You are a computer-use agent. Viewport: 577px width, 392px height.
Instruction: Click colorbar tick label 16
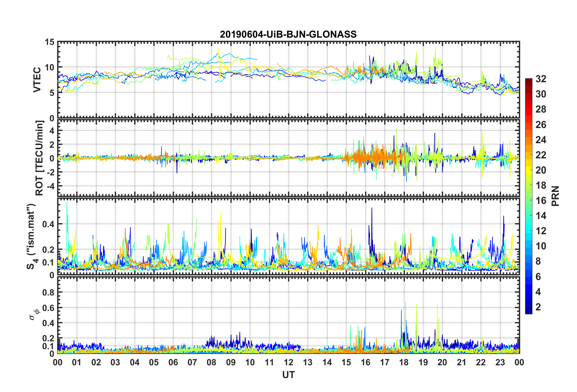pyautogui.click(x=541, y=201)
